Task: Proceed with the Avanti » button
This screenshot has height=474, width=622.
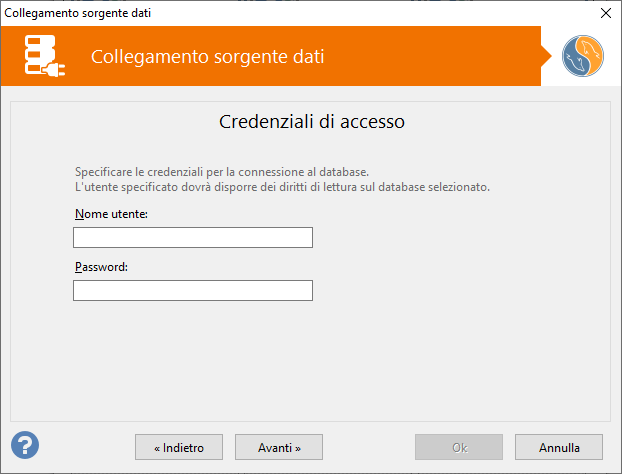Action: [279, 447]
